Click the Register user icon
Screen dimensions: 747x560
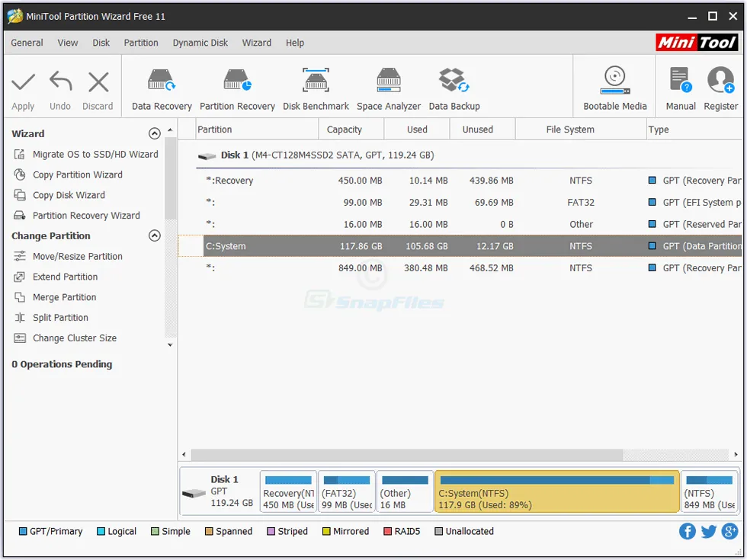click(x=721, y=80)
